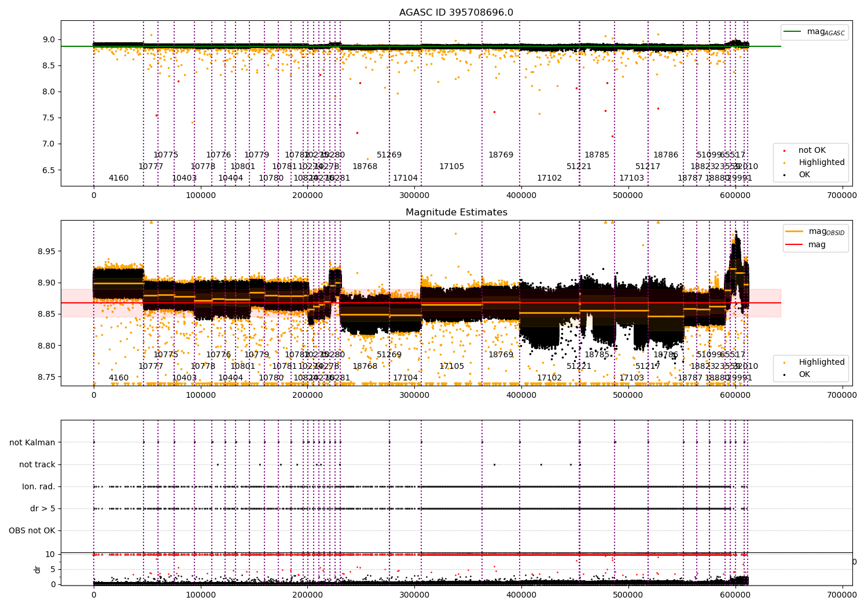Viewport: 868px width, 608px height.
Task: Click the 'not Kalman' axis label
Action: (32, 442)
